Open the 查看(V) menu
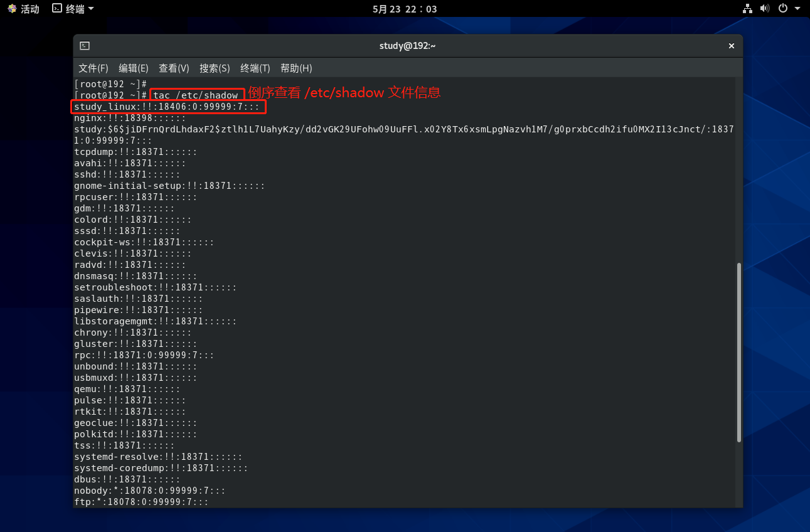This screenshot has width=810, height=532. (174, 68)
